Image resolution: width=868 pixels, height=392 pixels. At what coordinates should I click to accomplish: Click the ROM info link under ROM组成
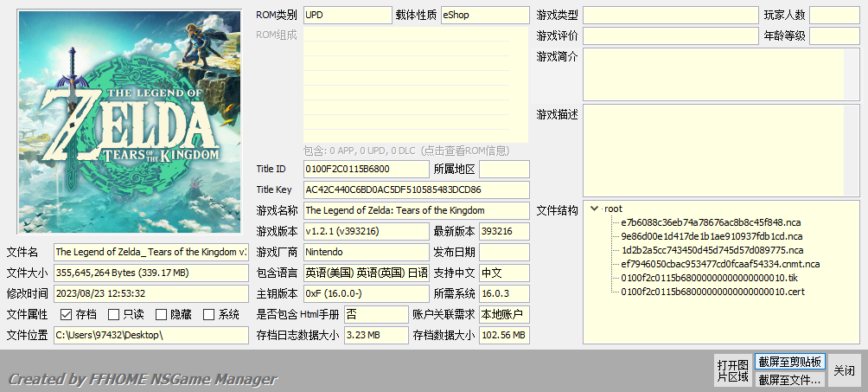[415, 149]
